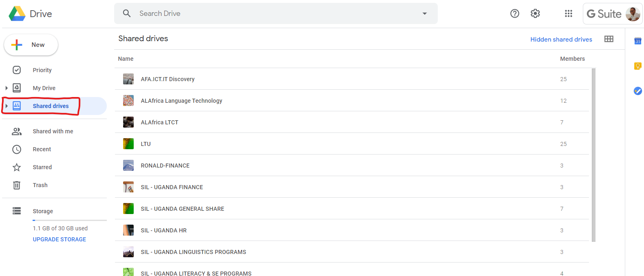Open the Recent section
The height and width of the screenshot is (276, 644).
pyautogui.click(x=42, y=149)
